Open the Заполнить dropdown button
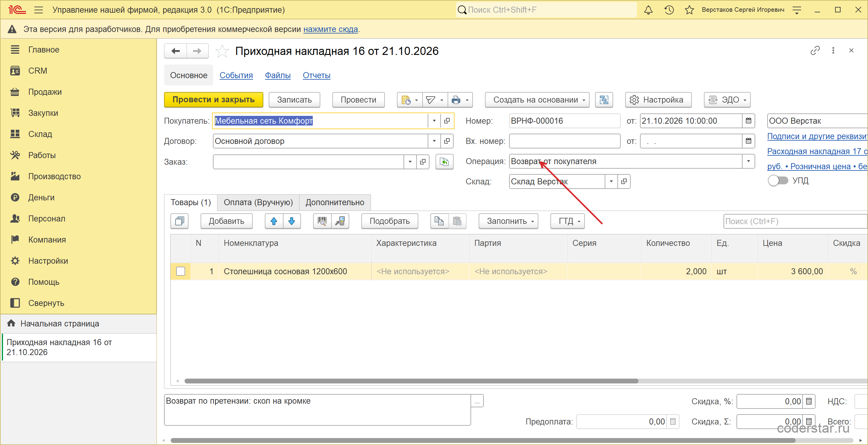Image resolution: width=868 pixels, height=445 pixels. tap(508, 221)
